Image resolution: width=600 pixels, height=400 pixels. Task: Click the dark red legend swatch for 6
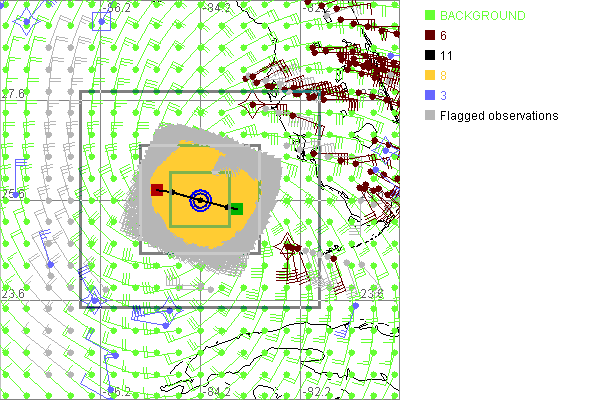point(429,36)
